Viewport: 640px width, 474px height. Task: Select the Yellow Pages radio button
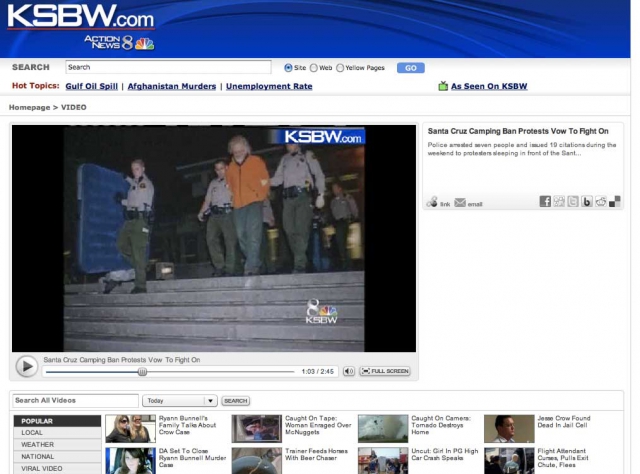339,68
